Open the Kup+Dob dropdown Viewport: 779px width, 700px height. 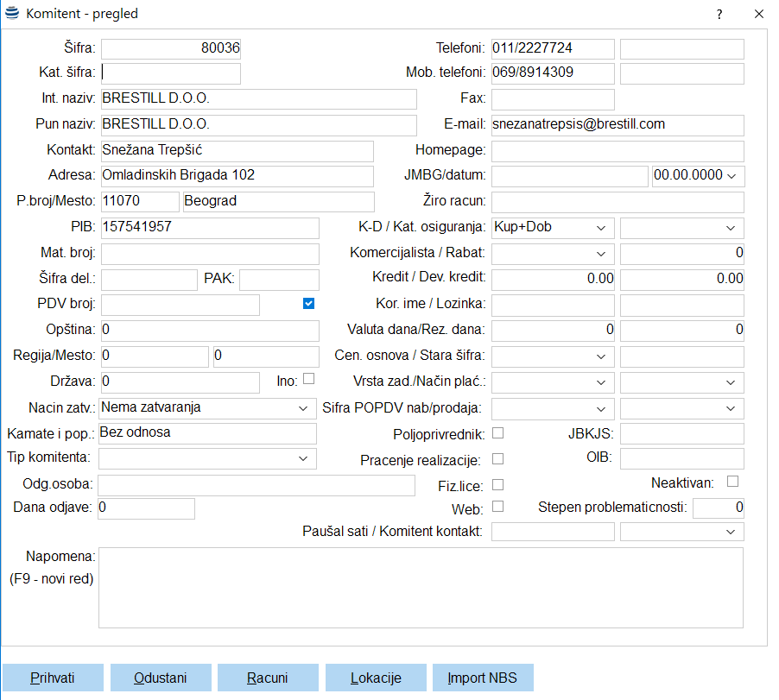[x=601, y=228]
